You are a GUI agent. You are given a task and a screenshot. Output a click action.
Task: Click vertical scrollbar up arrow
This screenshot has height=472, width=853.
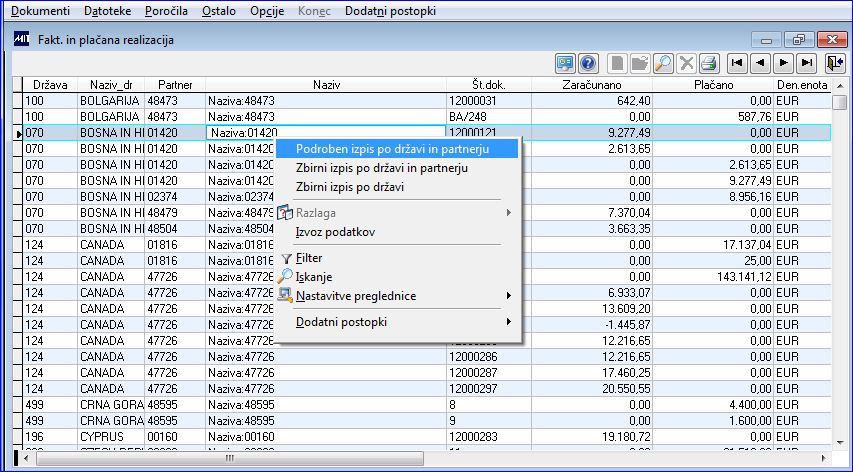[839, 85]
